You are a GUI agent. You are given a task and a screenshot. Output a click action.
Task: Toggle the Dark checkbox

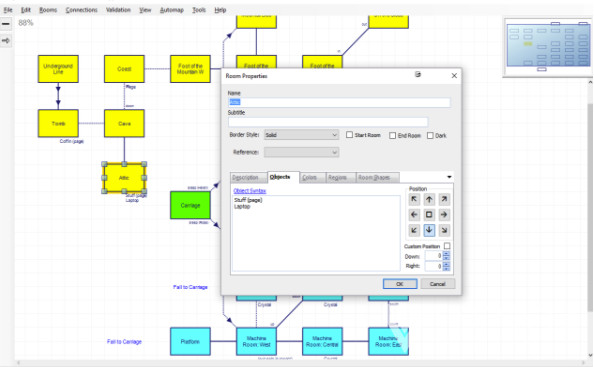coord(430,135)
